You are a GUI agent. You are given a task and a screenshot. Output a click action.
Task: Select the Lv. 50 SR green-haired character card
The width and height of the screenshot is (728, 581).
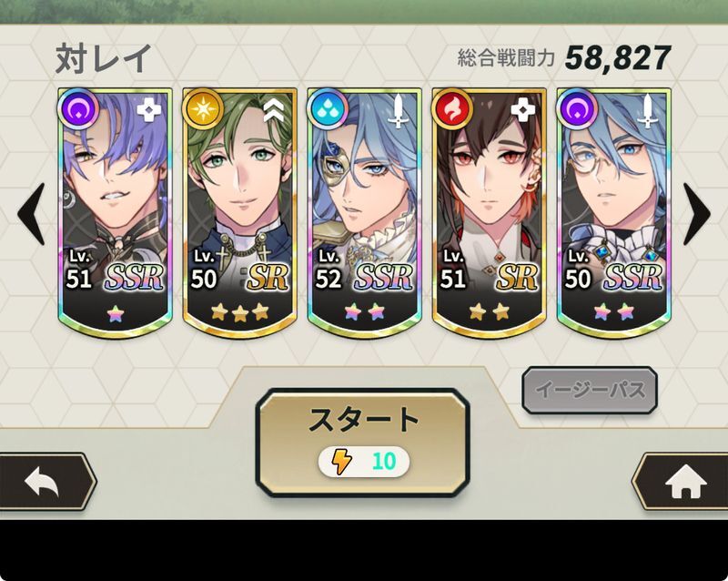240,212
